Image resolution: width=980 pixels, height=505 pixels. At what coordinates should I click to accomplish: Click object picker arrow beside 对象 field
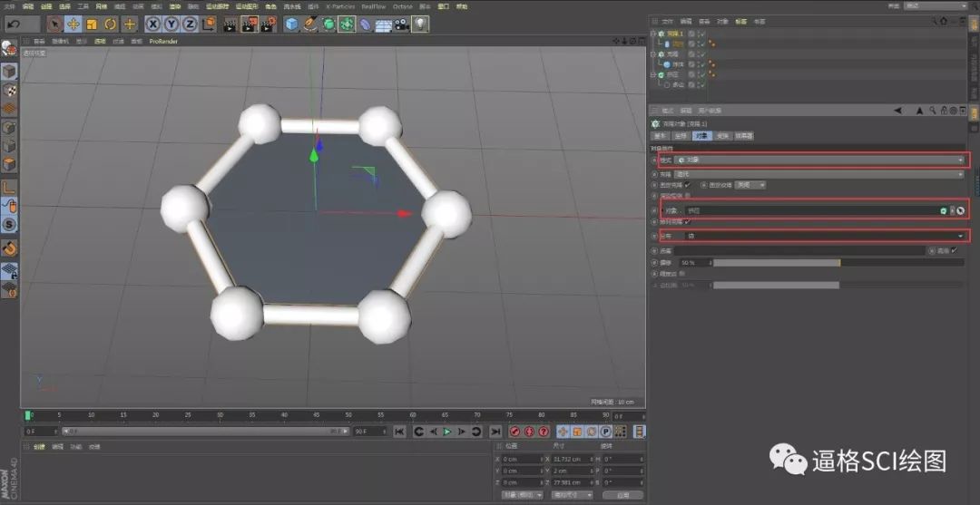(960, 211)
